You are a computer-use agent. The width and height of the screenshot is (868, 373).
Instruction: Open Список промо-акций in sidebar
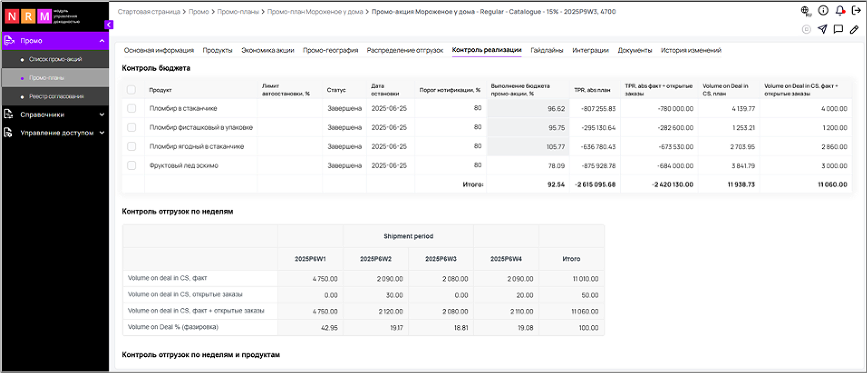coord(55,59)
